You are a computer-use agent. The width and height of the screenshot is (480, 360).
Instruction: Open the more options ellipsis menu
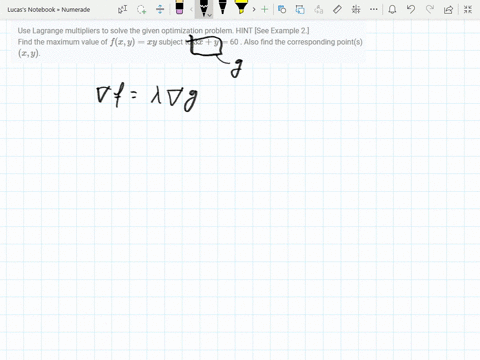coord(374,9)
